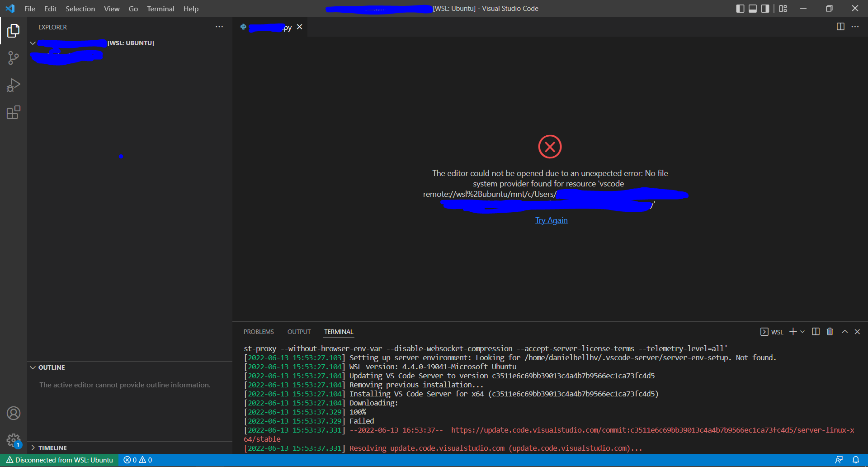Click the Try Again link
The height and width of the screenshot is (467, 868).
point(551,220)
